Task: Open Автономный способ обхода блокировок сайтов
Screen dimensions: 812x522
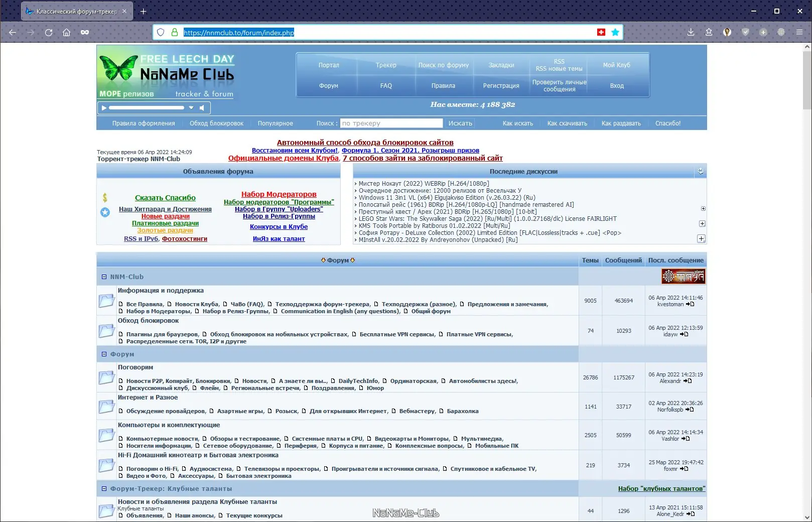Action: (365, 143)
